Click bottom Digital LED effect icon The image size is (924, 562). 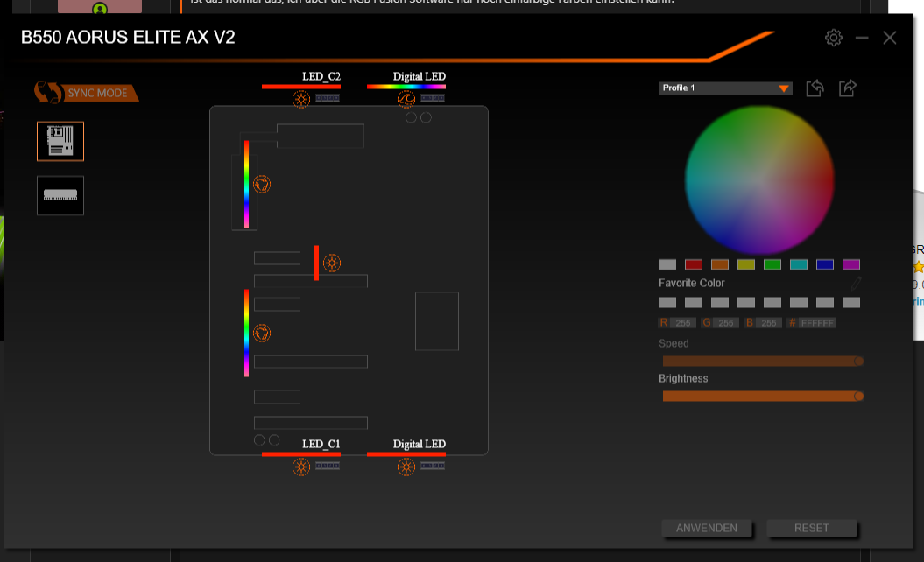pos(406,467)
